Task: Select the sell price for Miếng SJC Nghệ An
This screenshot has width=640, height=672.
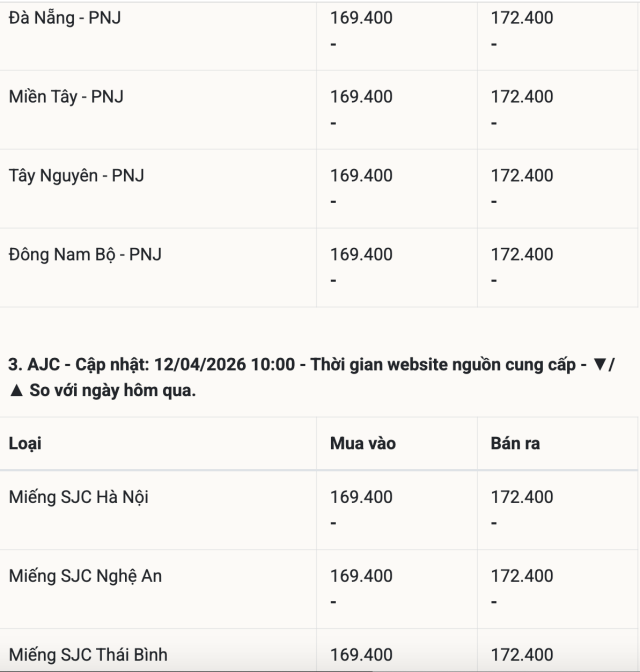Action: coord(521,576)
